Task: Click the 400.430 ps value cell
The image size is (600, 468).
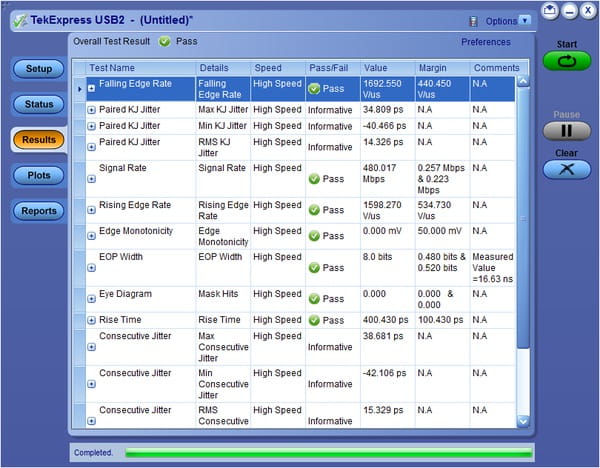Action: 387,320
